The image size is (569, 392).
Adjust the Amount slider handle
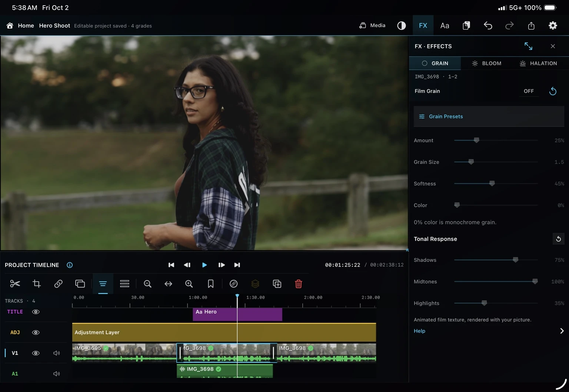pos(476,140)
